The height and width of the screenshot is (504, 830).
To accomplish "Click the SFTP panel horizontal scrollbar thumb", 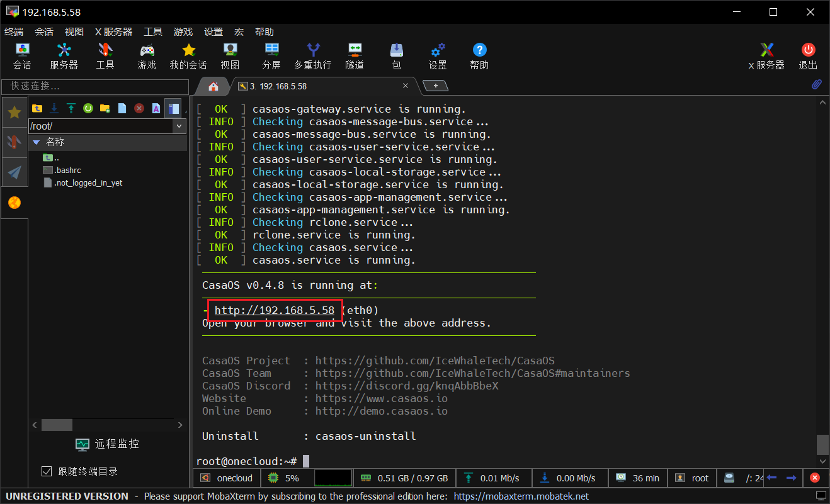I will pos(57,425).
